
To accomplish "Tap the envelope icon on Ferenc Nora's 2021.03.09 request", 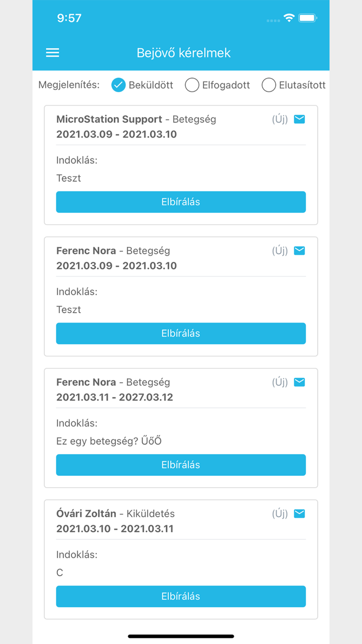I will [x=299, y=251].
